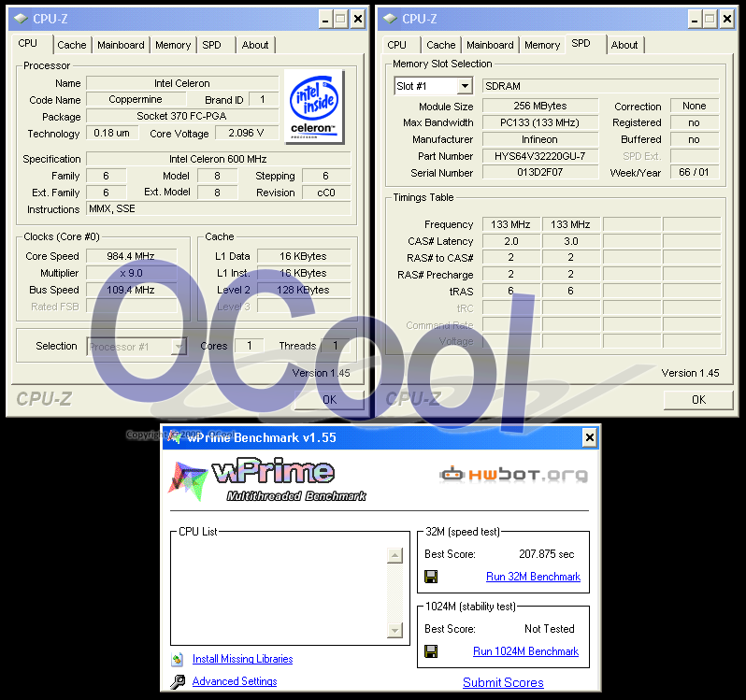Open Mainboard tab in right CPU-Z window

pos(490,45)
